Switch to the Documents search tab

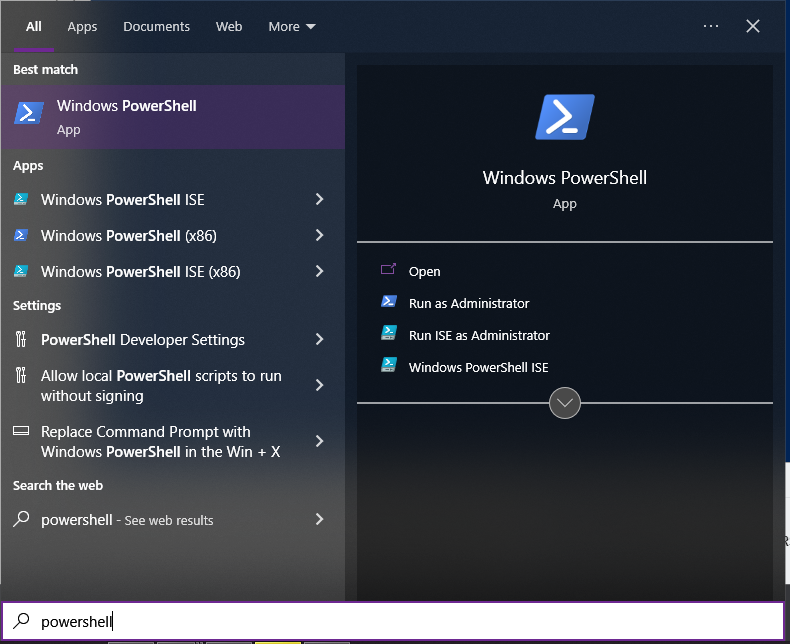coord(157,27)
